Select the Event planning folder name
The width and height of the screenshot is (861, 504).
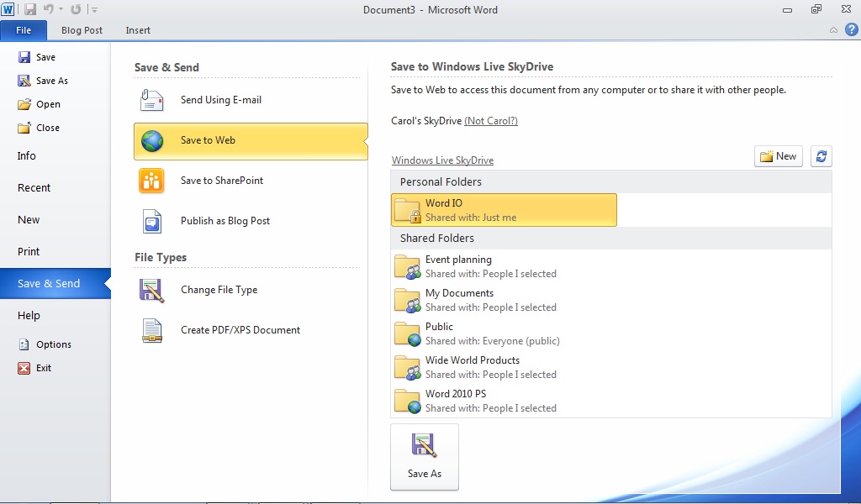tap(458, 260)
